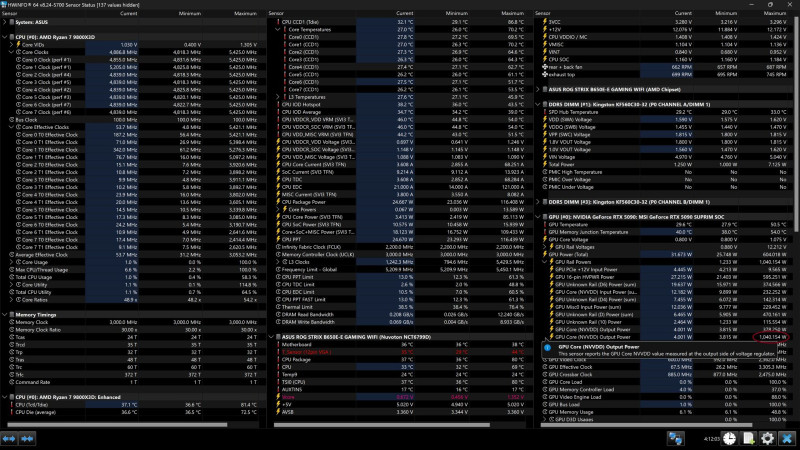800x450 pixels.
Task: Select the GPU 16-pin HVPWR Power row
Action: (x=665, y=277)
